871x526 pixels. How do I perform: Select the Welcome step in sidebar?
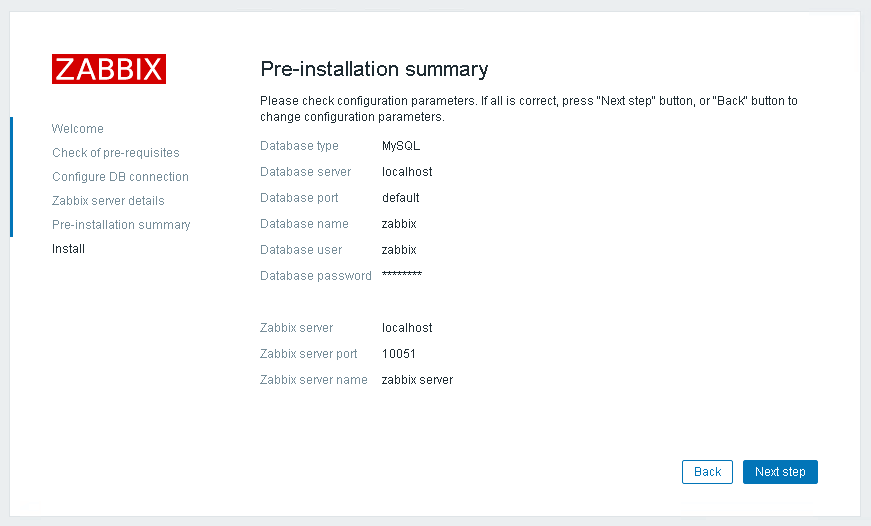point(77,129)
